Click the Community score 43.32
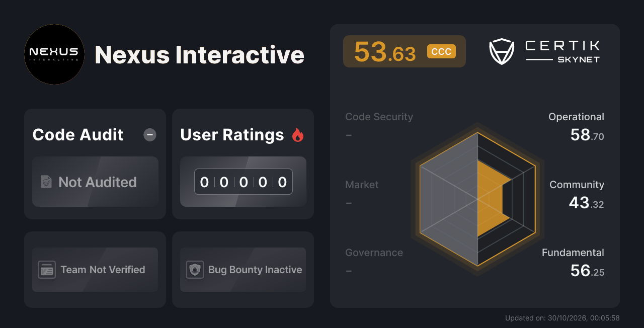This screenshot has height=328, width=644. coord(587,203)
